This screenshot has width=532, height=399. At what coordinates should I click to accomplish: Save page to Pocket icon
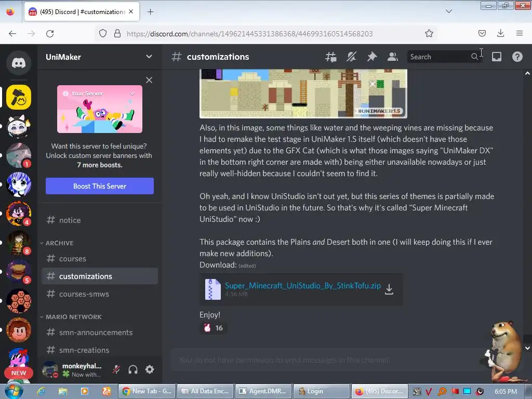point(482,33)
